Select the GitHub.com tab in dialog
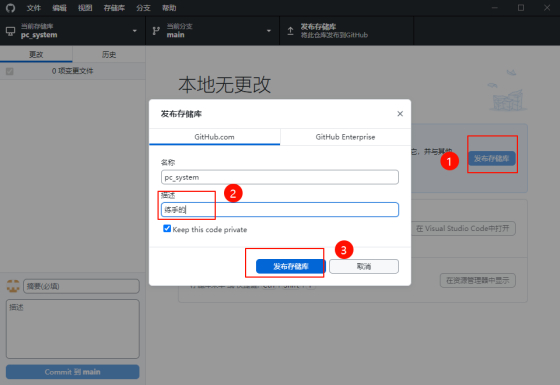560x385 pixels. 215,137
